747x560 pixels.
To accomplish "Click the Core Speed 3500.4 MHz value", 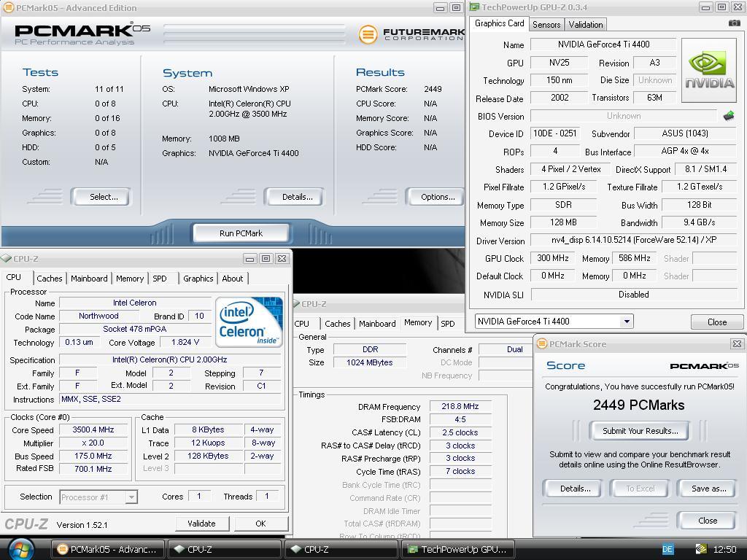I will pos(93,429).
